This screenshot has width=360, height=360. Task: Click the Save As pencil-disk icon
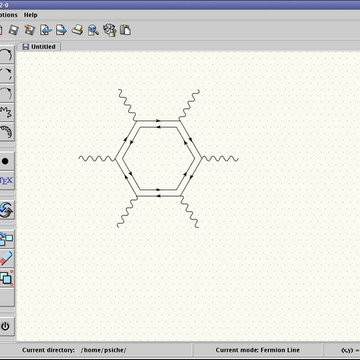coord(29,30)
